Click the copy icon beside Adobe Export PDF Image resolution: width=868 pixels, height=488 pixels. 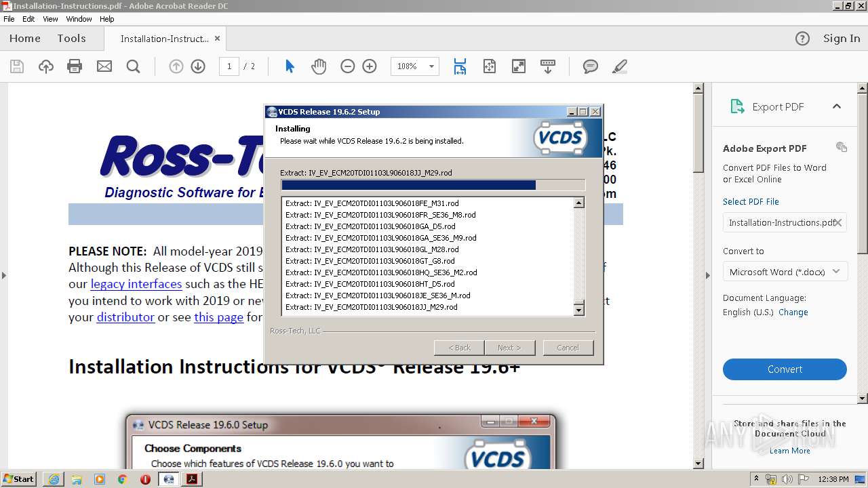pyautogui.click(x=842, y=147)
